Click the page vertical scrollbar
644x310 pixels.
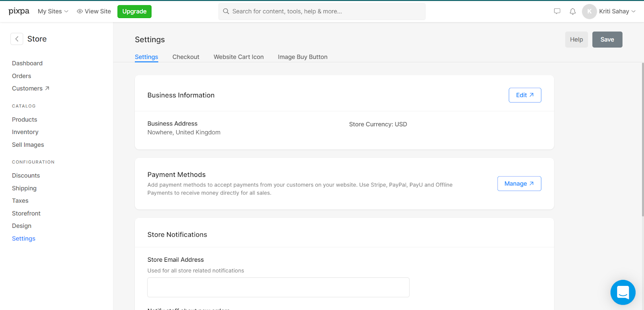(x=642, y=140)
